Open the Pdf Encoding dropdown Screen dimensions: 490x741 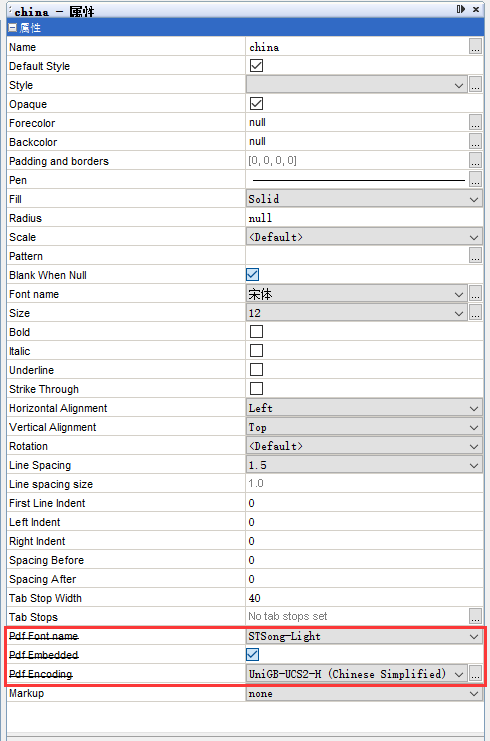pos(356,674)
